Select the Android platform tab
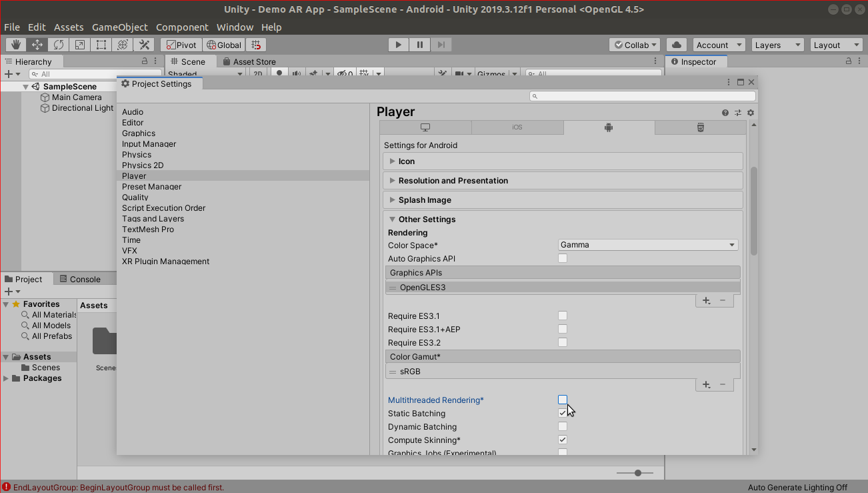Image resolution: width=868 pixels, height=493 pixels. pos(609,127)
